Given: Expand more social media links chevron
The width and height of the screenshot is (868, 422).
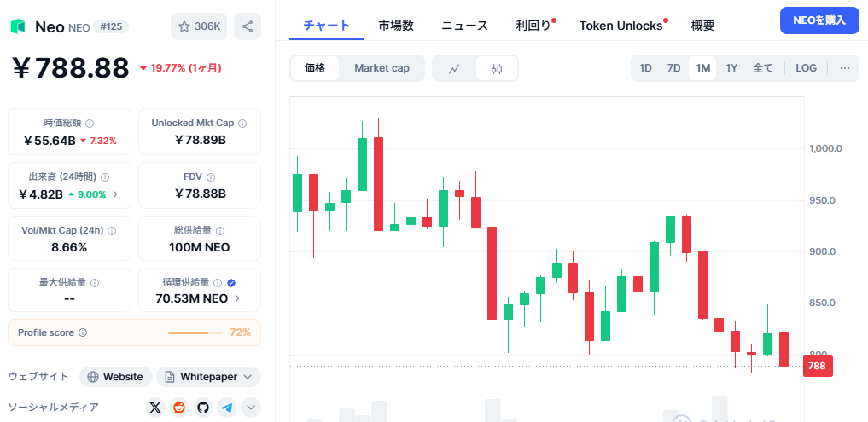Looking at the screenshot, I should 251,408.
